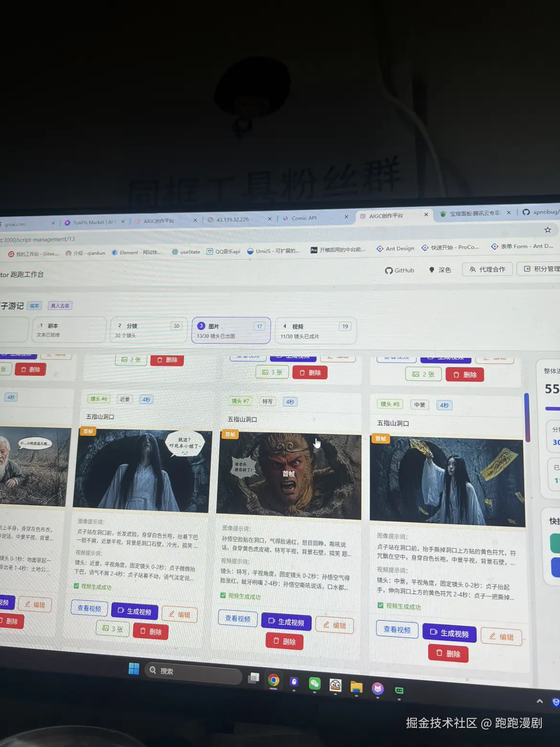Select step 1 剧本 tab
This screenshot has height=747, width=560.
pyautogui.click(x=69, y=329)
